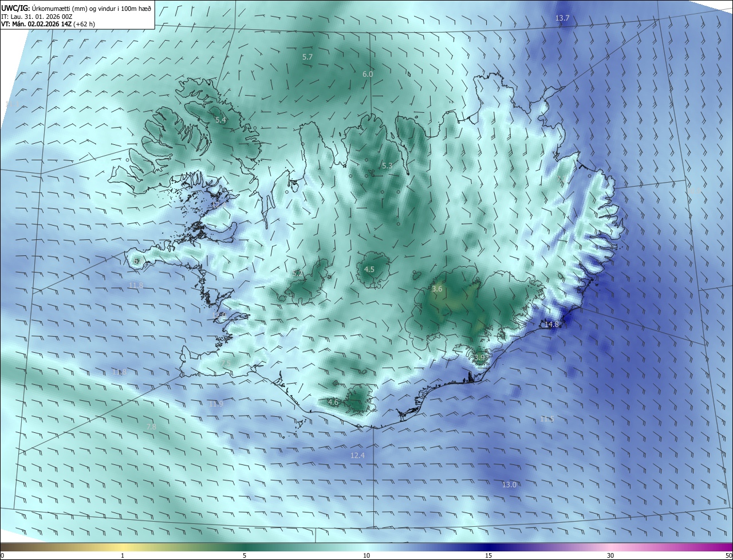Select the 3.6 value on Vatnajökull
The height and width of the screenshot is (560, 733).
tap(437, 289)
